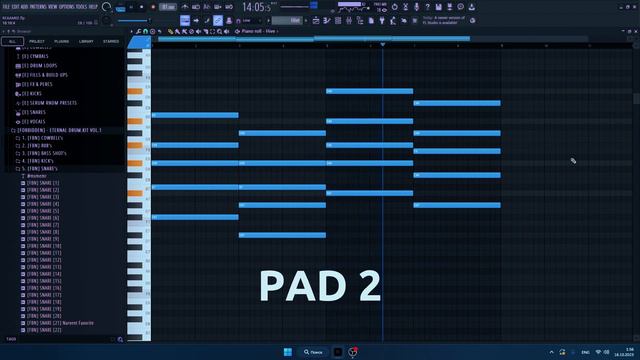Open the plugin picker plug icon
The height and width of the screenshot is (360, 640).
(x=382, y=20)
